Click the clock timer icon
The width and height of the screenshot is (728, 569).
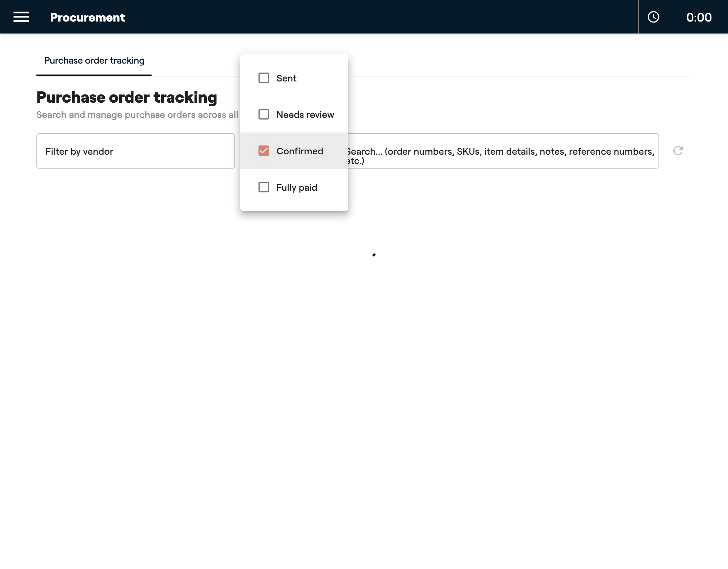653,17
